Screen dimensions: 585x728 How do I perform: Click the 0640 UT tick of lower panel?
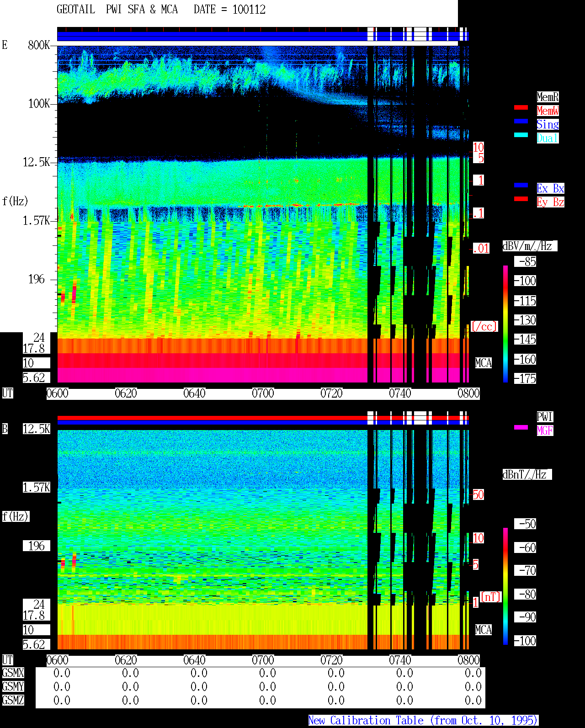point(194,660)
